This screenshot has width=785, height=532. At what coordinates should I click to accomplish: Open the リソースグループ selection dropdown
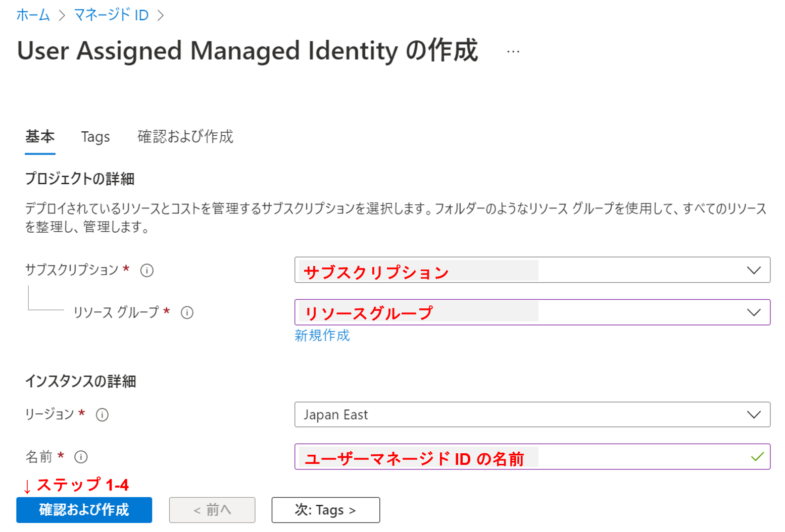tap(754, 312)
